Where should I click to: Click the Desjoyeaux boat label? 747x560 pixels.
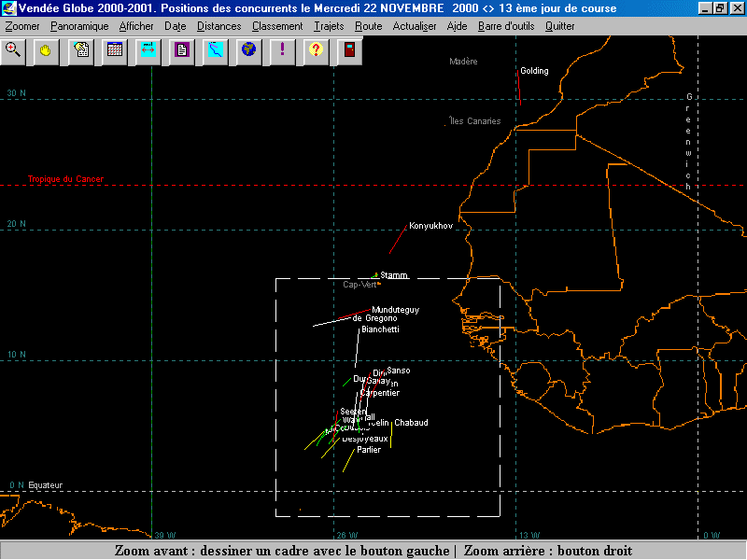coord(365,439)
